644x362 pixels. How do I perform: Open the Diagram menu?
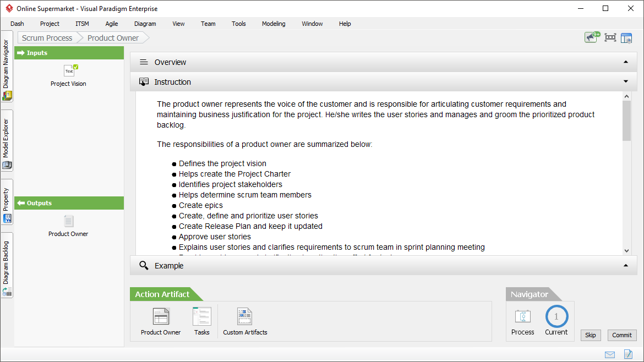point(145,24)
